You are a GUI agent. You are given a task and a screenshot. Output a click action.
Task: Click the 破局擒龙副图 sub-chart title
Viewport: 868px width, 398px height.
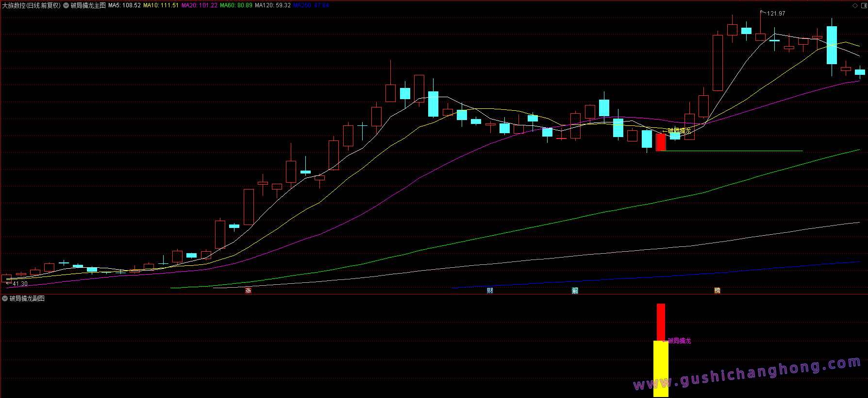pyautogui.click(x=27, y=298)
